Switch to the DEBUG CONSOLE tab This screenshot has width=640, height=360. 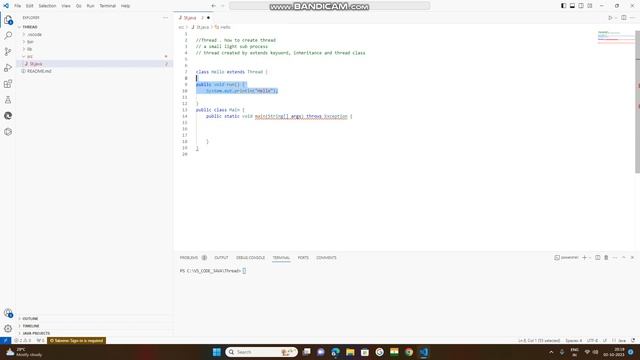click(250, 258)
